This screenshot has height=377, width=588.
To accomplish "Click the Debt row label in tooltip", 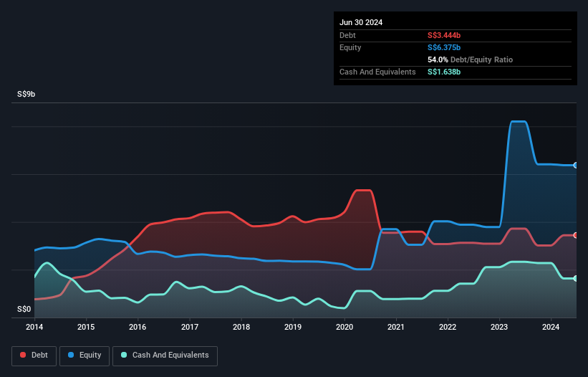I will coord(347,35).
